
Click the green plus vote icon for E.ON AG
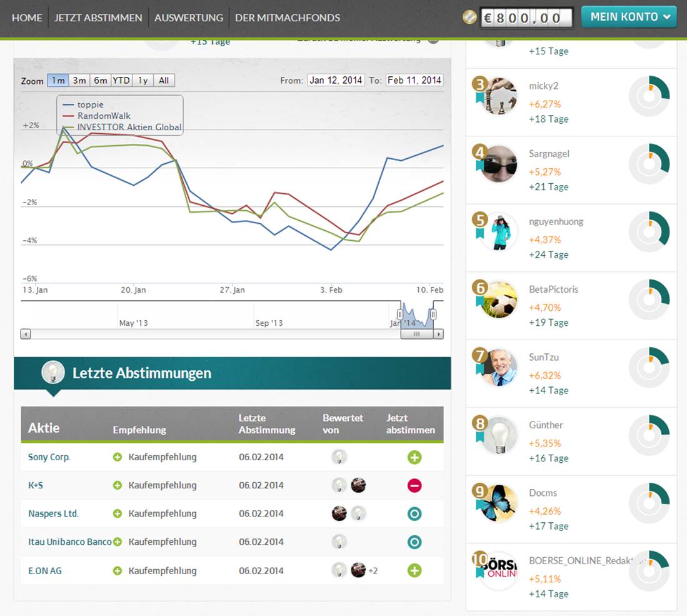[x=414, y=570]
